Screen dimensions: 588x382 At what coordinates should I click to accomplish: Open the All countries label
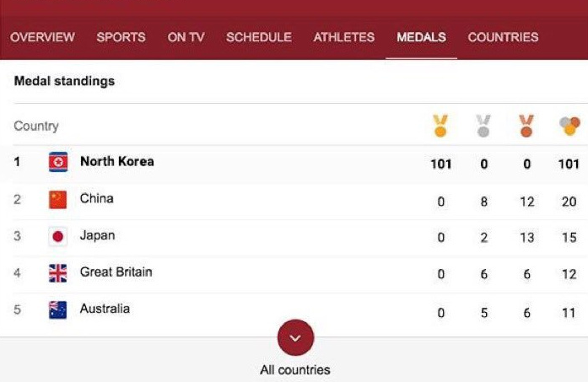[x=295, y=369]
